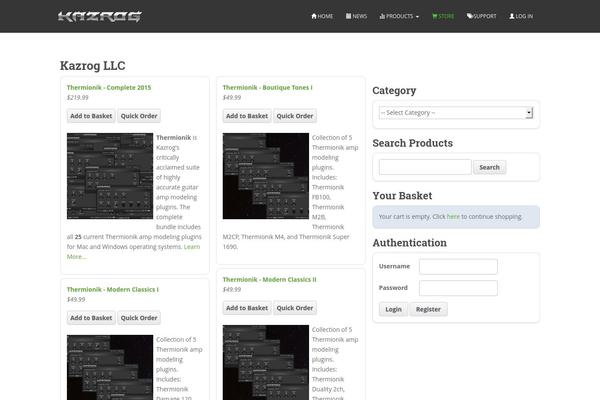Click the Select Category dropdown arrow

tap(529, 113)
